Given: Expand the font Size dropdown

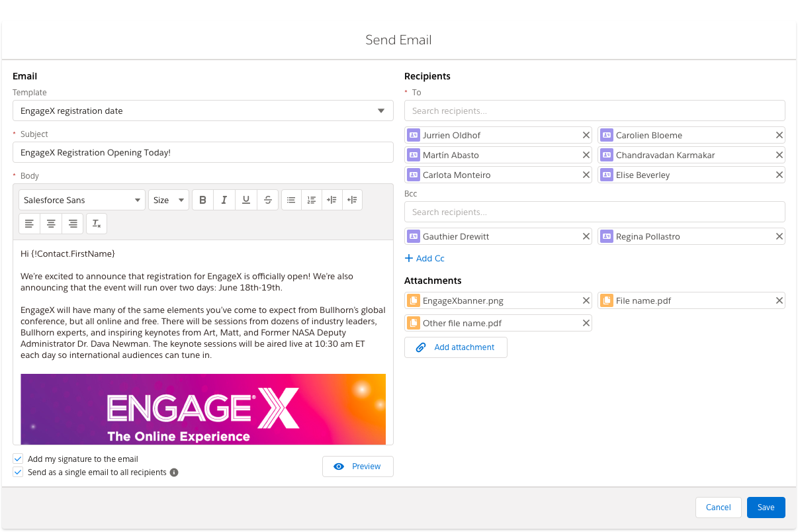Looking at the screenshot, I should pyautogui.click(x=169, y=200).
